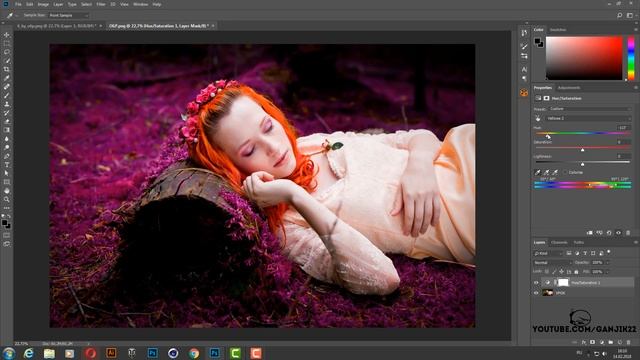Select the Quick Selection tool
This screenshot has width=640, height=360.
pos(7,61)
